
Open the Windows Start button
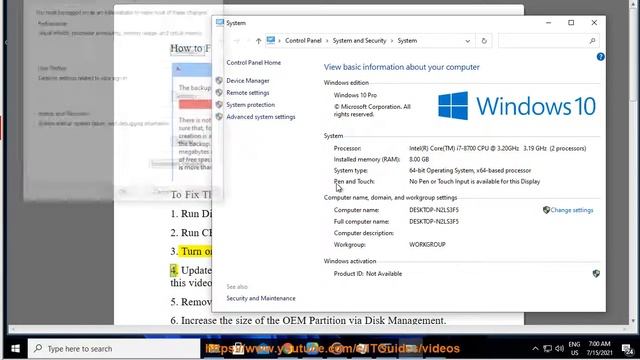pos(16,349)
